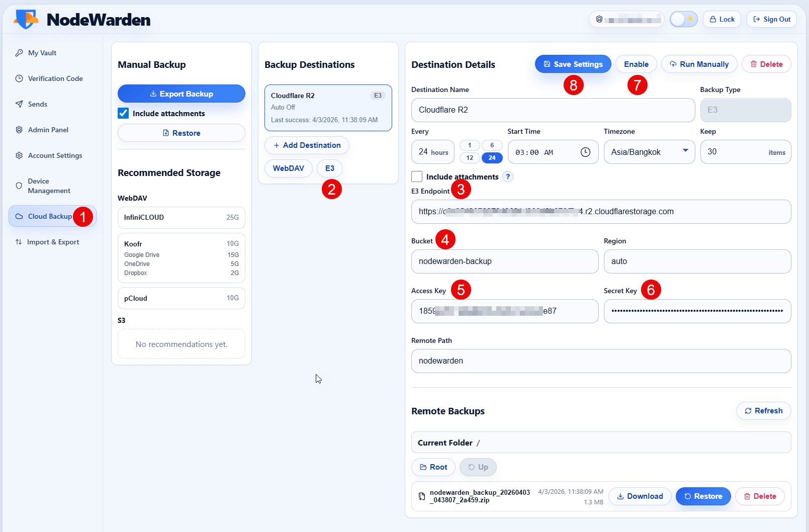809x532 pixels.
Task: Go to Account Settings page
Action: click(x=55, y=155)
